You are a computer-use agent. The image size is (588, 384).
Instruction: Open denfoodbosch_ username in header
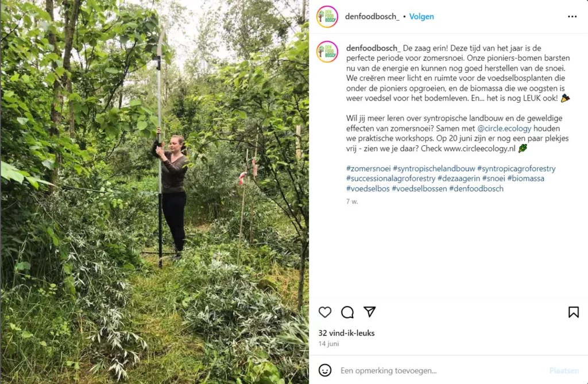[x=372, y=17]
